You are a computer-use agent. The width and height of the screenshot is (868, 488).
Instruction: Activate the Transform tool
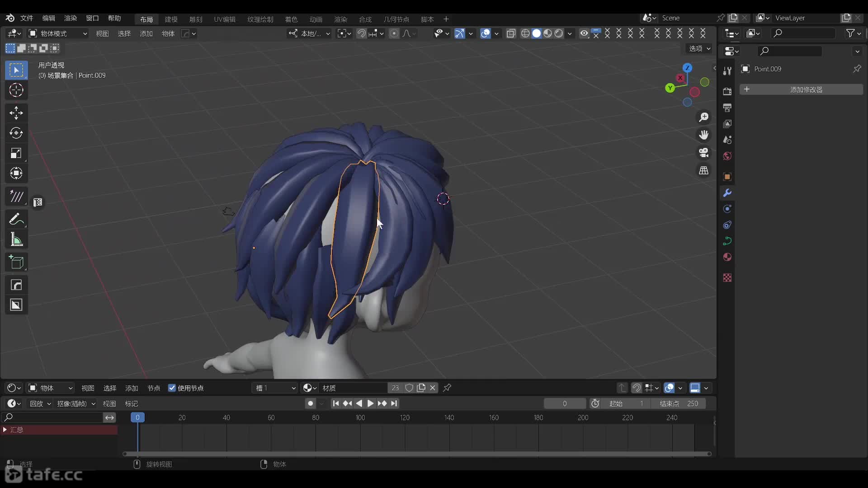pos(16,174)
